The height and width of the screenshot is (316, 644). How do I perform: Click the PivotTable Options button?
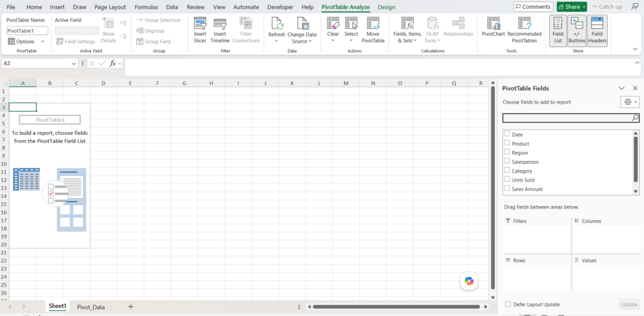[26, 41]
